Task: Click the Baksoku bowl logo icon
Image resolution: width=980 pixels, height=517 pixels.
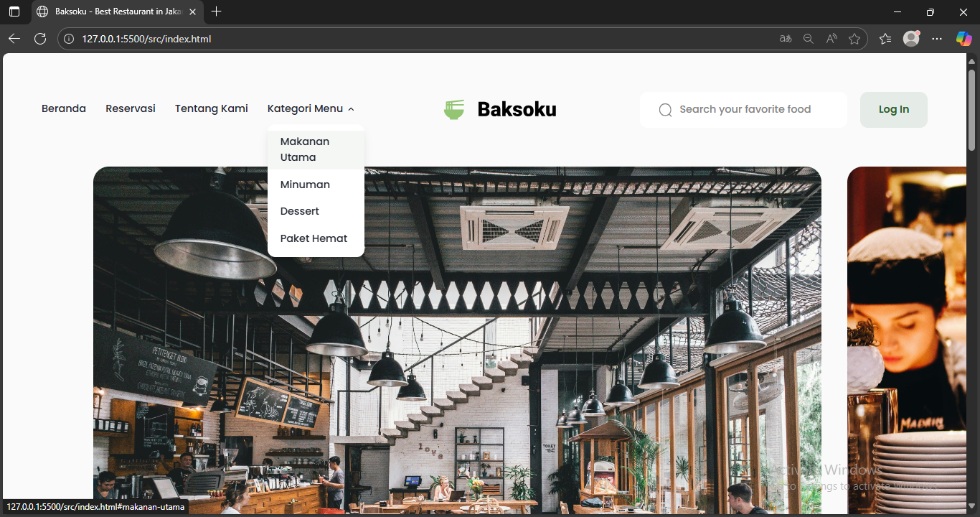Action: pyautogui.click(x=454, y=109)
